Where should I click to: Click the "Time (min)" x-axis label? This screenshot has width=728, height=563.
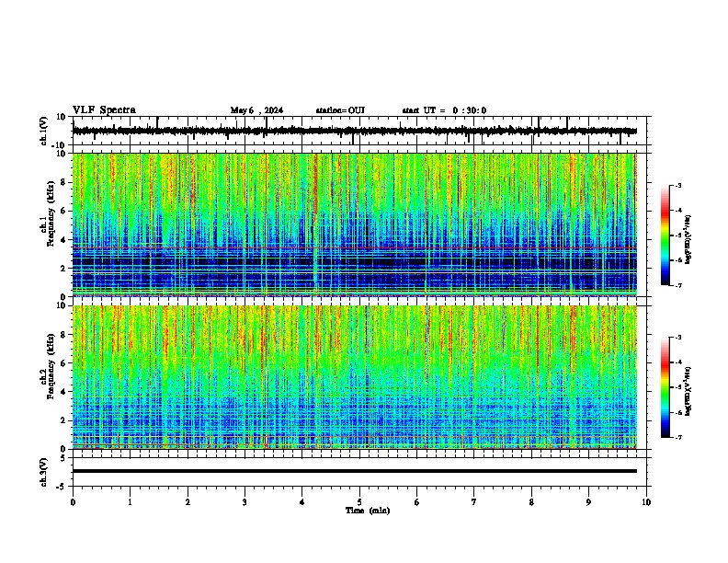(368, 511)
